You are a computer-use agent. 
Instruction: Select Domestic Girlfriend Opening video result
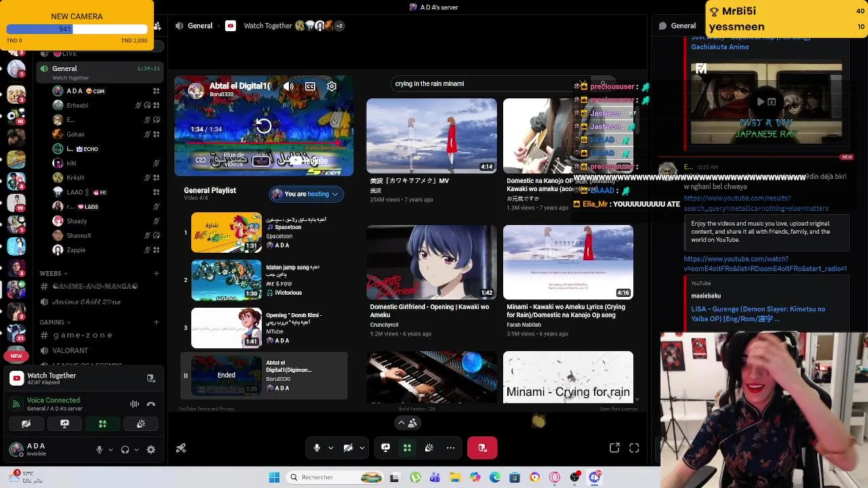431,281
